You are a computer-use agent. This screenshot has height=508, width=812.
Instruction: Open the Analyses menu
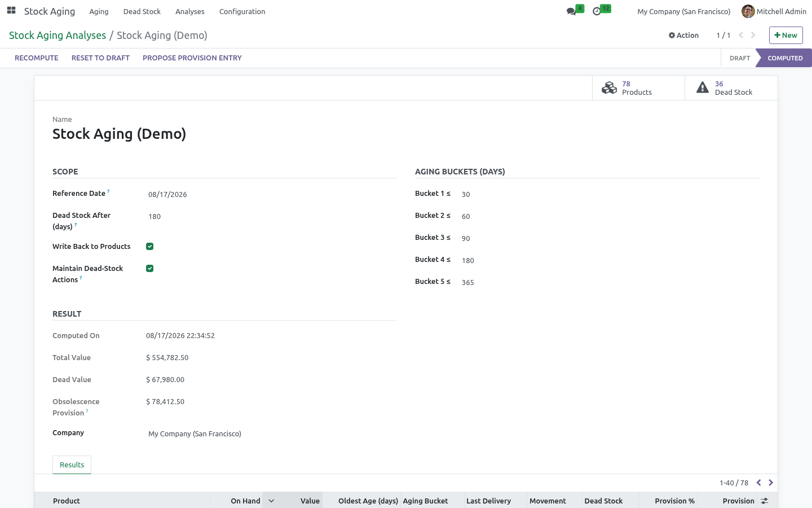point(189,11)
